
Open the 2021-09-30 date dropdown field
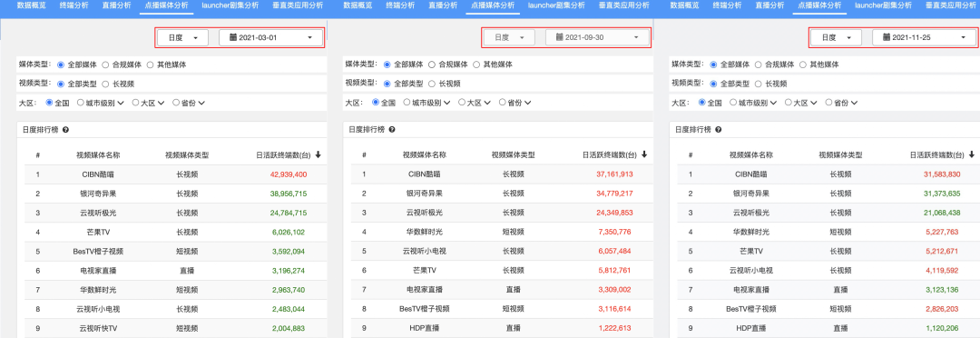(x=596, y=37)
